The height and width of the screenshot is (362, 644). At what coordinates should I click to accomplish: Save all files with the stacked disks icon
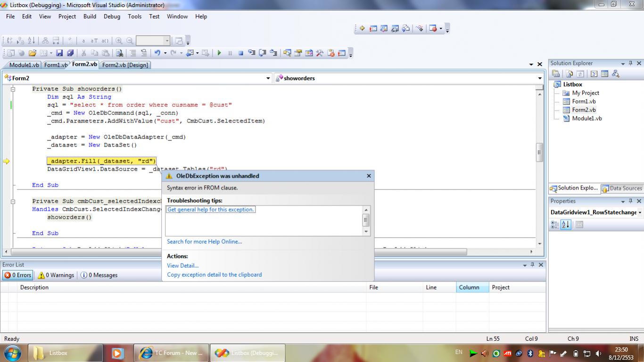click(x=70, y=53)
